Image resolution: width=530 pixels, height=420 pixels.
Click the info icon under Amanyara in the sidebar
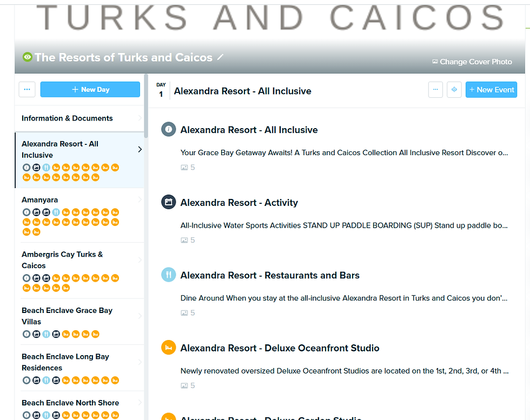click(x=27, y=212)
